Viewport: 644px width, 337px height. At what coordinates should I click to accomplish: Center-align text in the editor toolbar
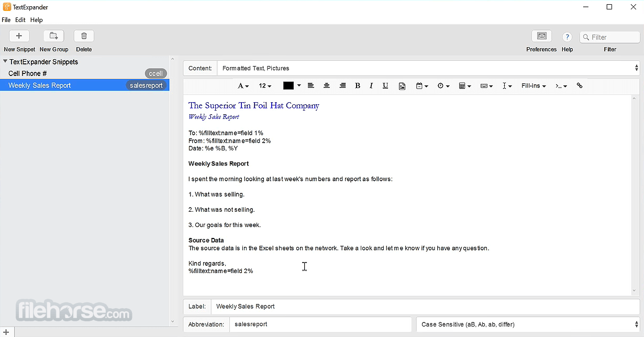point(327,85)
